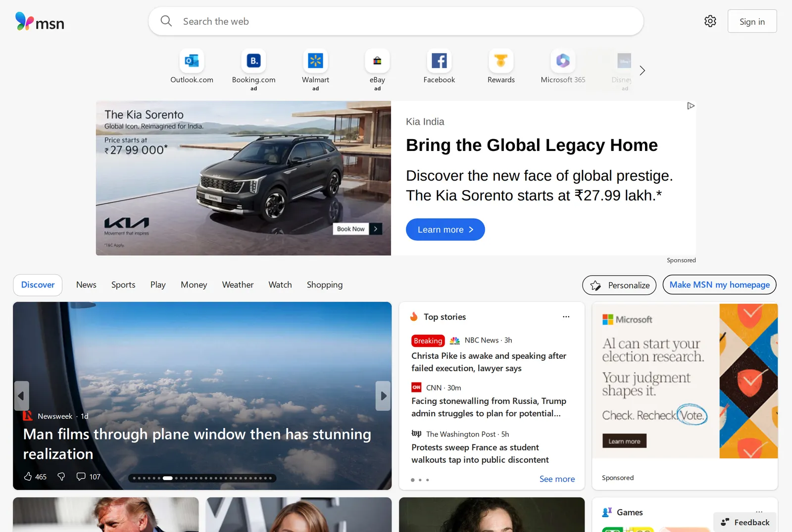Go to next carousel story
Screen dimensions: 792x532
383,396
